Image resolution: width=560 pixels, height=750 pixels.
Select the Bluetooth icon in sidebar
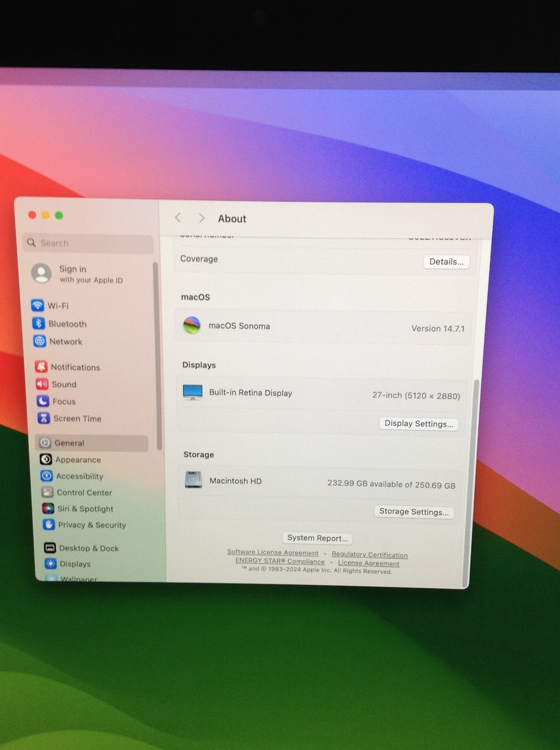pyautogui.click(x=38, y=323)
